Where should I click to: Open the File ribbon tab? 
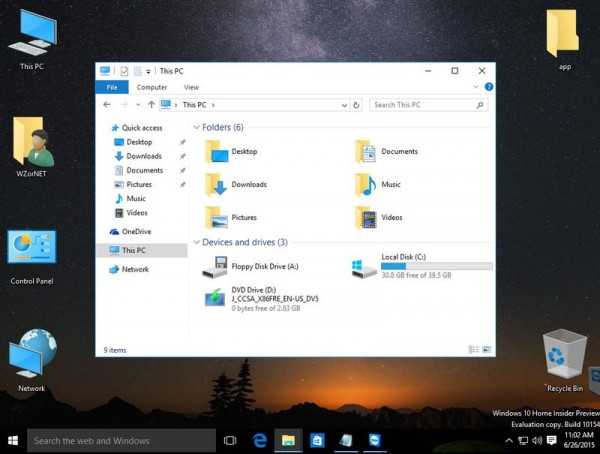112,87
